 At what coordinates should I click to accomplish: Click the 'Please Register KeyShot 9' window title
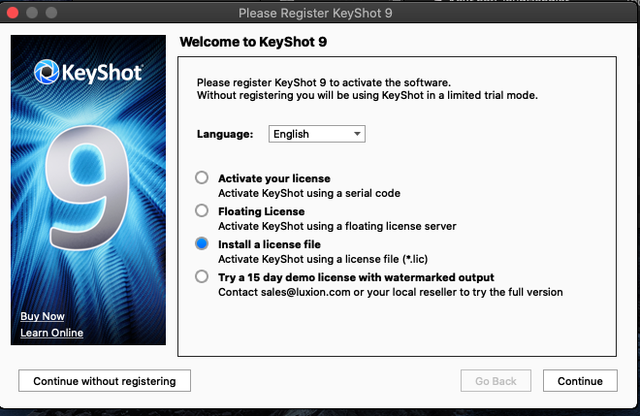click(316, 13)
